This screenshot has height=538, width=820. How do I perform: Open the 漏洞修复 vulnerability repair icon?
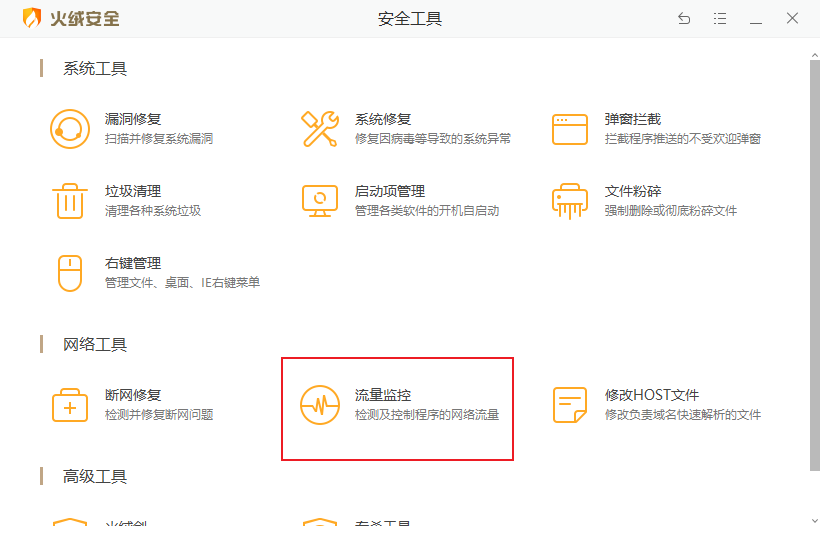tap(70, 129)
